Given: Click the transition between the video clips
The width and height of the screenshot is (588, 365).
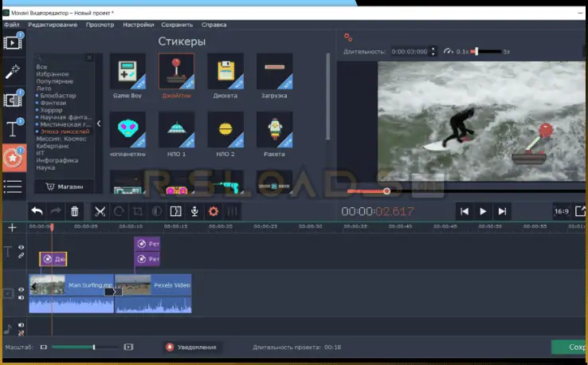Looking at the screenshot, I should click(x=113, y=292).
